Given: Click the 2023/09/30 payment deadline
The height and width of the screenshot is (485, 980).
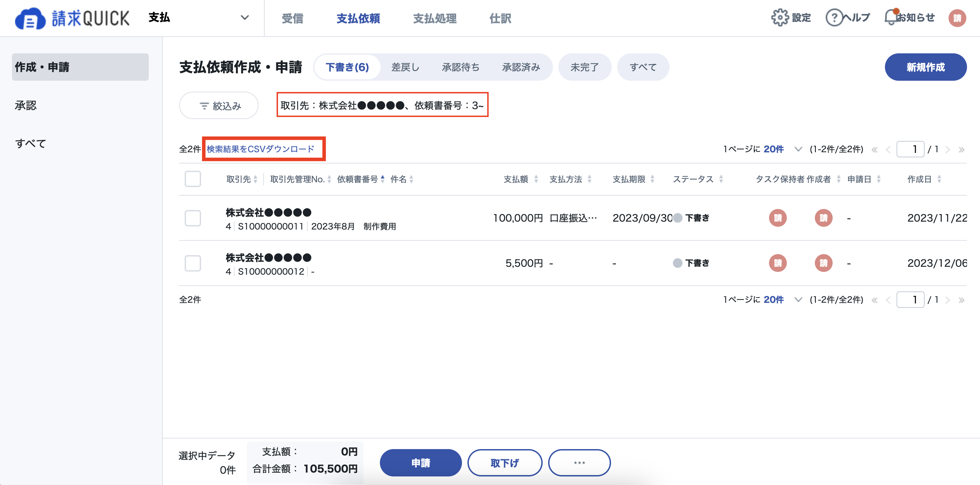Looking at the screenshot, I should (643, 218).
